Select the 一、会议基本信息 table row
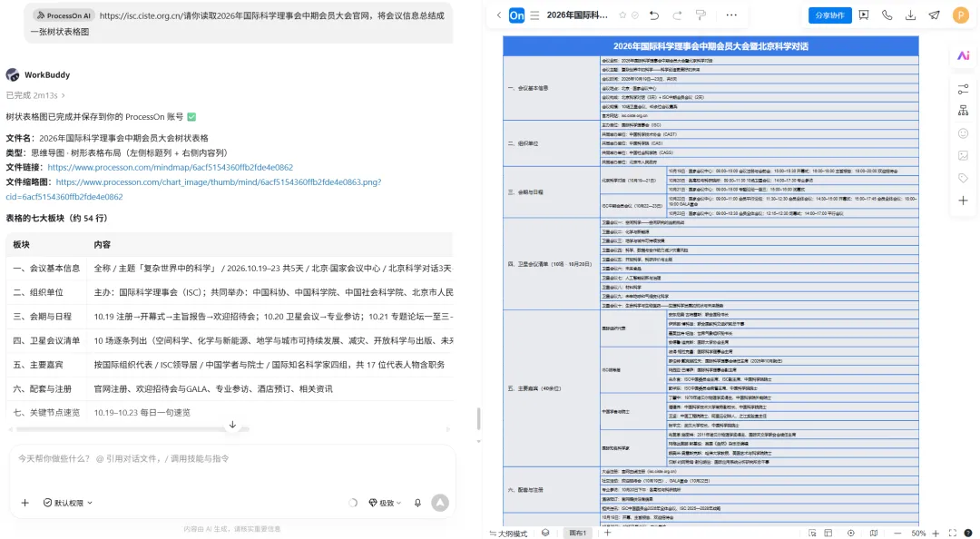 230,269
